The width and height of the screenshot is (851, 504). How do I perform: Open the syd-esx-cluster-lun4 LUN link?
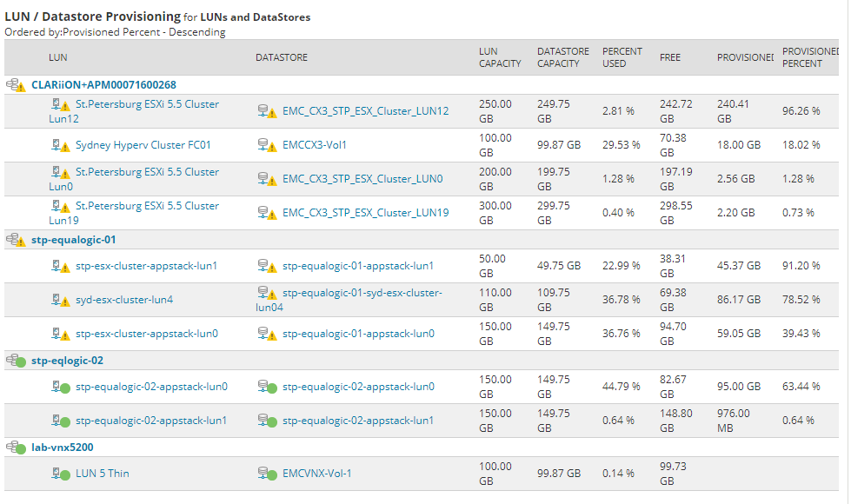[124, 300]
